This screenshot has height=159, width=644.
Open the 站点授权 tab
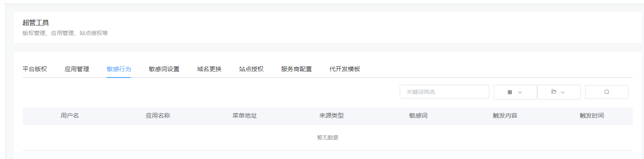point(251,69)
